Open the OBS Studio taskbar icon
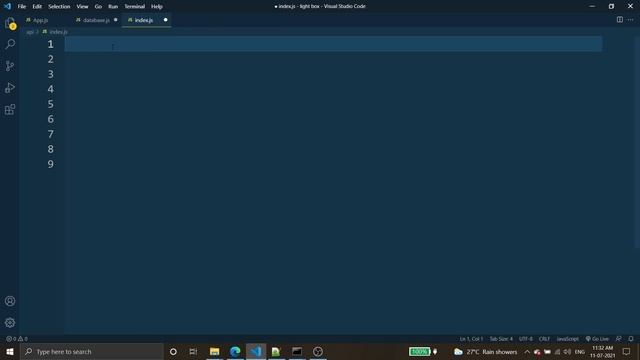Image resolution: width=640 pixels, height=360 pixels. (x=318, y=351)
